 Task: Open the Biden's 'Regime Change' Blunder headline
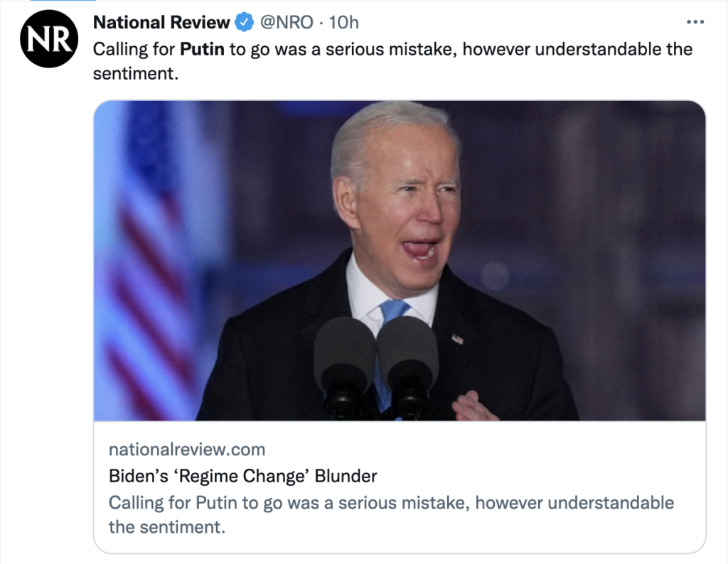(242, 475)
